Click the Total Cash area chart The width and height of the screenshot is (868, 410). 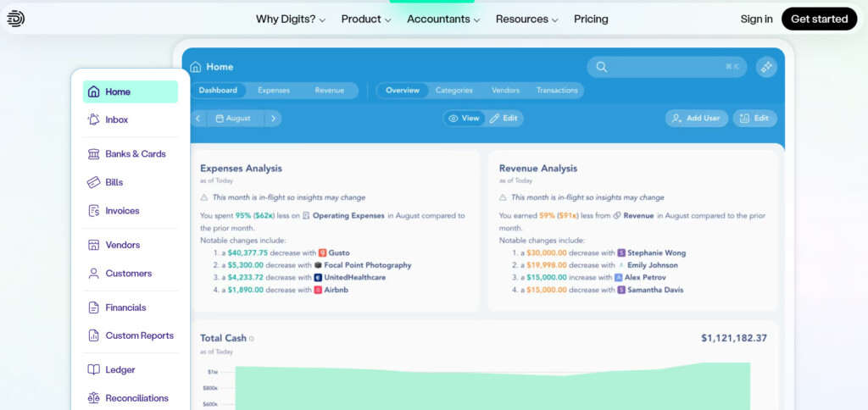click(492, 386)
